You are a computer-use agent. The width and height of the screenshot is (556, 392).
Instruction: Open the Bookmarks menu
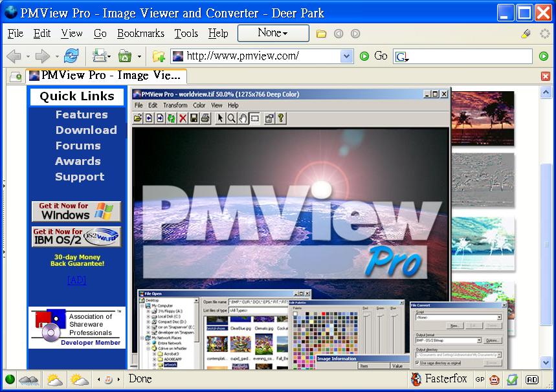point(140,34)
